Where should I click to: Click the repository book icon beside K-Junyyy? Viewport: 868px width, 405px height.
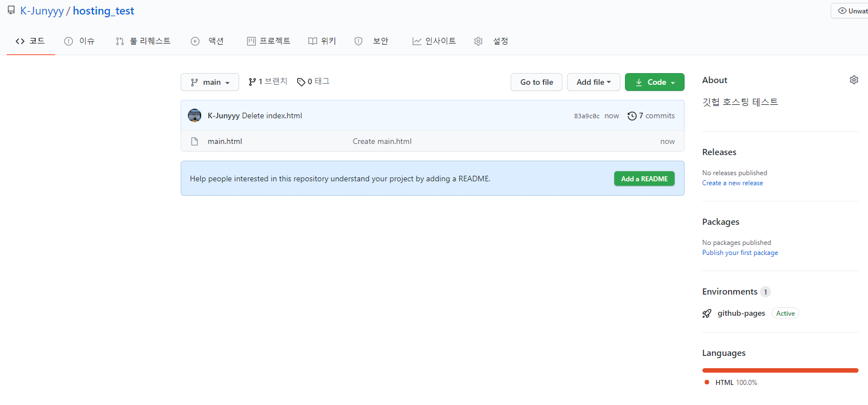(x=11, y=11)
